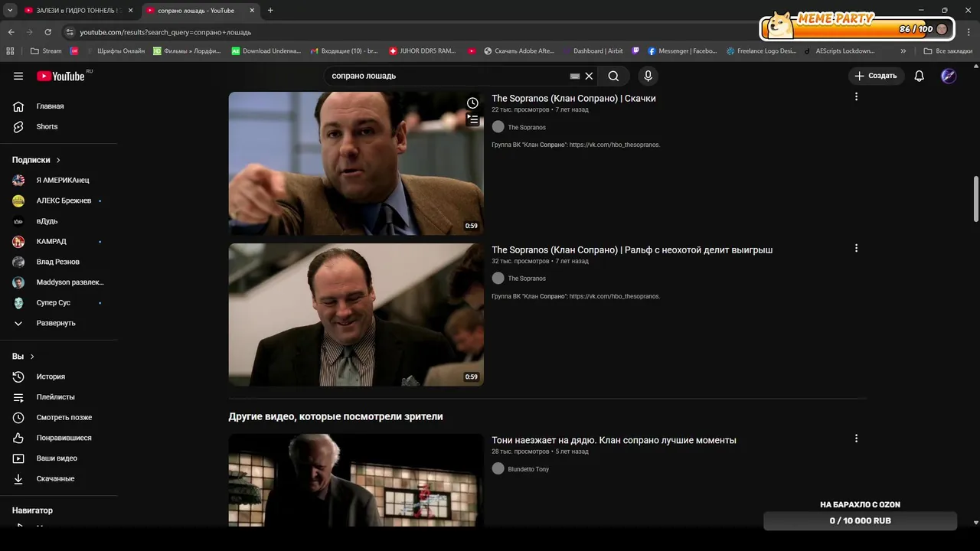
Task: Play the Тони наезжает на дядю thumbnail
Action: 356,480
